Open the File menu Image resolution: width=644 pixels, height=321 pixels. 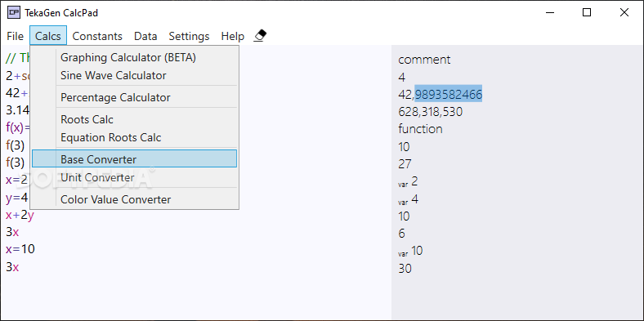click(16, 36)
